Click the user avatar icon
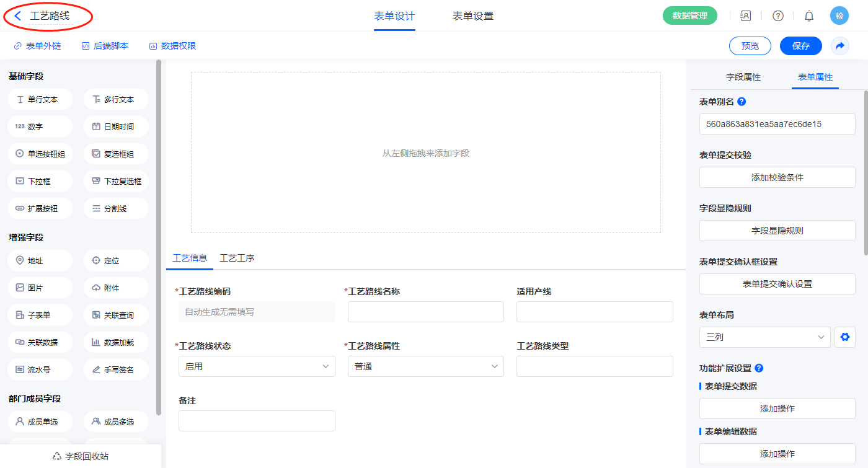This screenshot has height=468, width=868. point(839,16)
